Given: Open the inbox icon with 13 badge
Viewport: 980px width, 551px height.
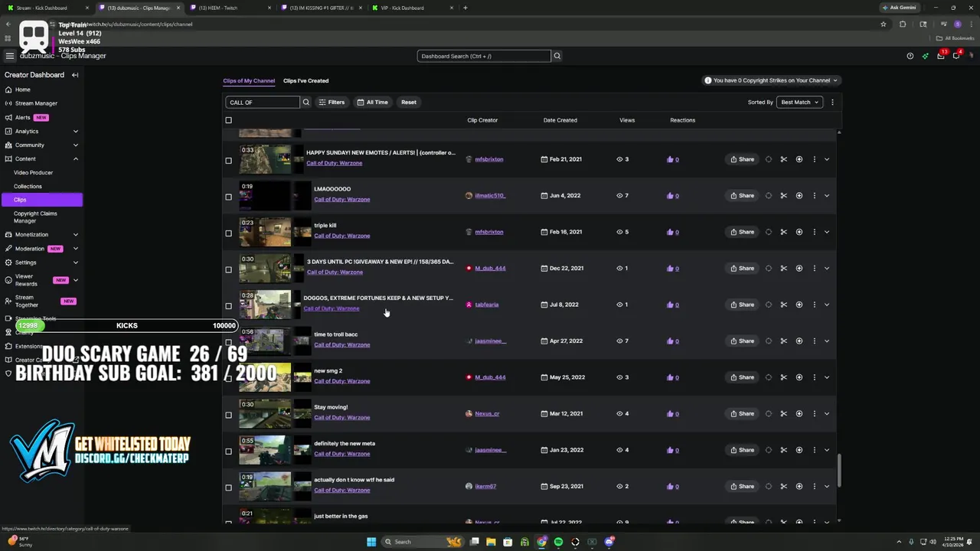Looking at the screenshot, I should pos(941,56).
